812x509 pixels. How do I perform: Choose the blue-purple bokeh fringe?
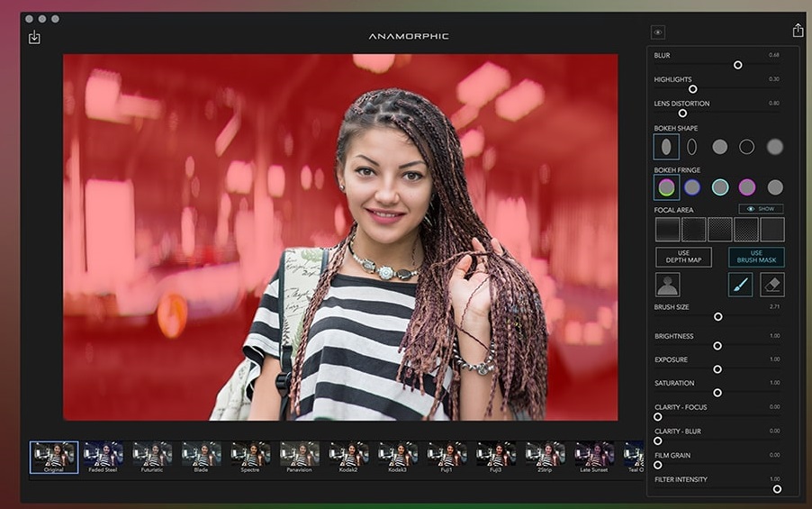point(692,187)
